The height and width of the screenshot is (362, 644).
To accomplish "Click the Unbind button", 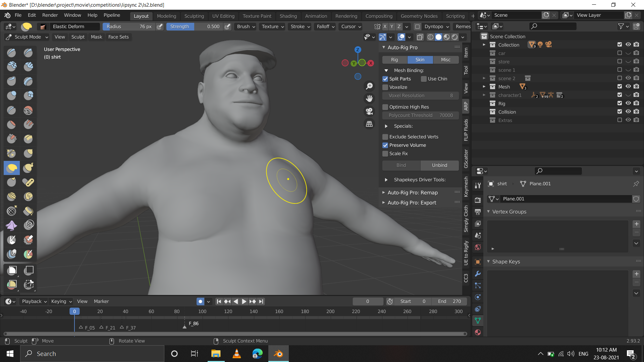I will pos(439,165).
